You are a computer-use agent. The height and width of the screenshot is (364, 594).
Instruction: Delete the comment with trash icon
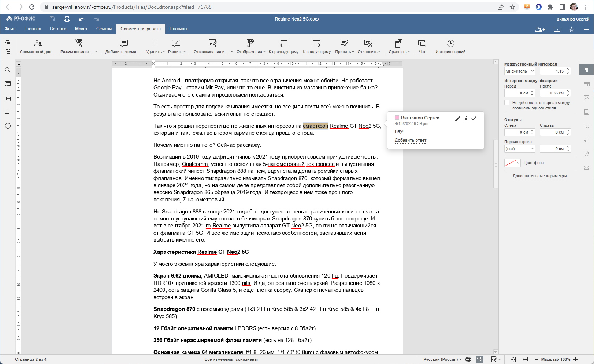pos(465,118)
